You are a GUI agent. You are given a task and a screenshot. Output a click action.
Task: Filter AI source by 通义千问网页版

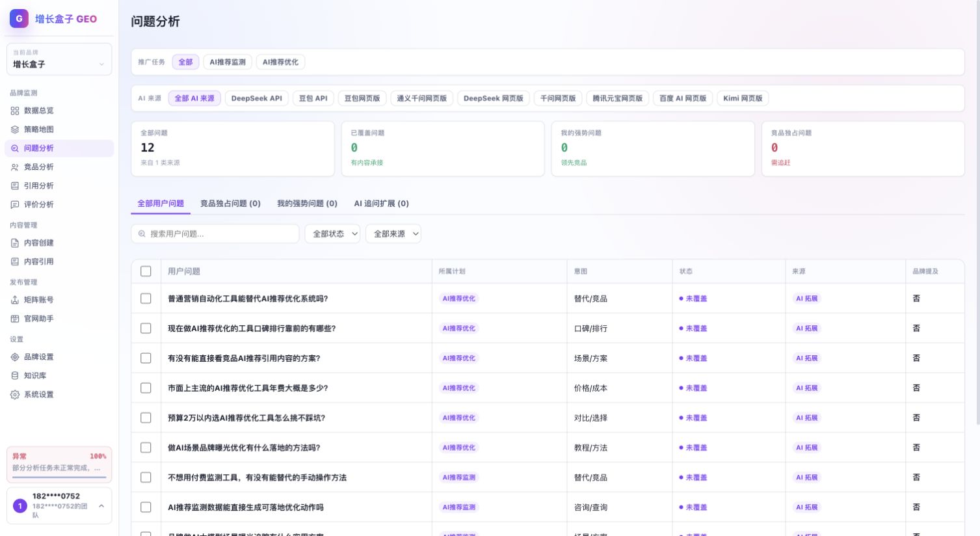click(x=422, y=98)
